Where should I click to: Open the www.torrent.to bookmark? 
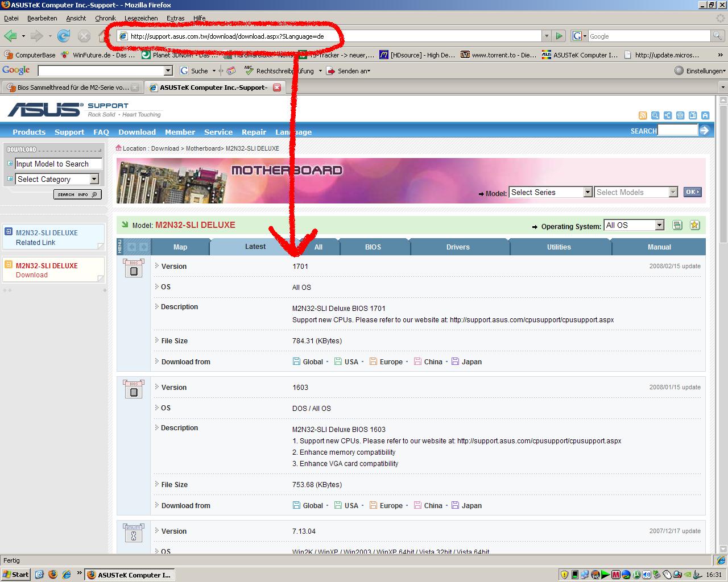tap(498, 55)
